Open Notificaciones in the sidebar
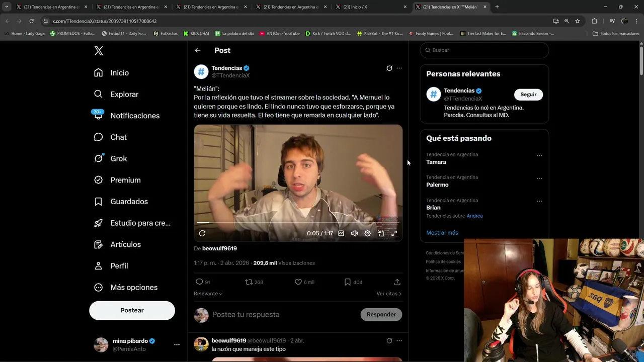Screen dimensions: 644x362 pyautogui.click(x=126, y=116)
